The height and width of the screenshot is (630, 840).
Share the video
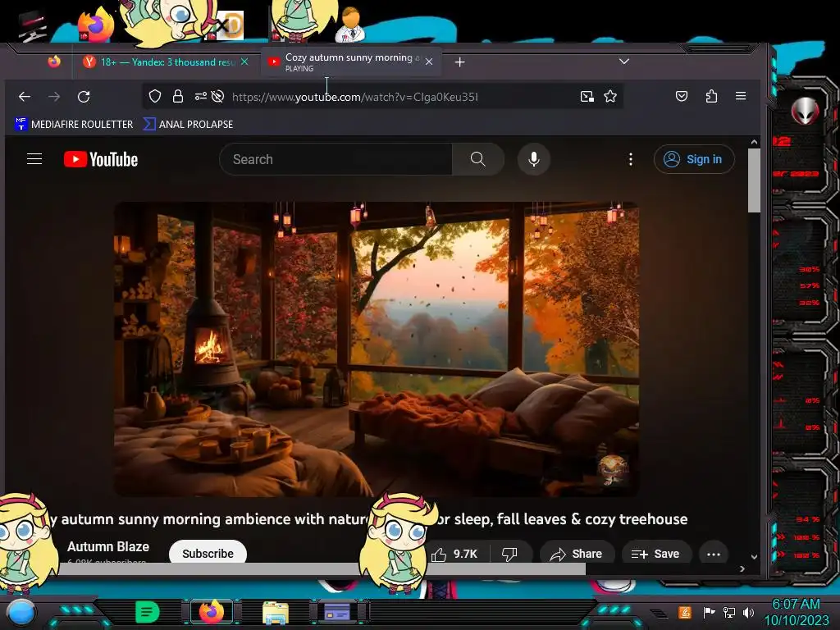click(577, 554)
